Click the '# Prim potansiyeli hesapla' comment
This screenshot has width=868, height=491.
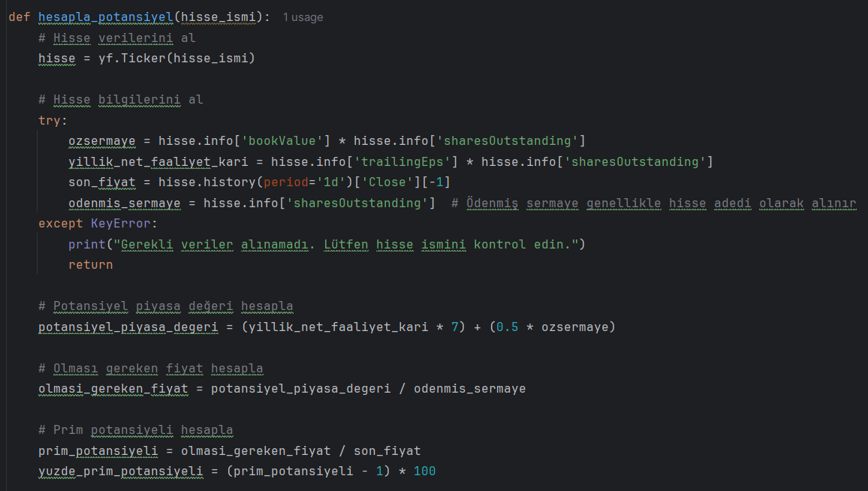(x=135, y=430)
